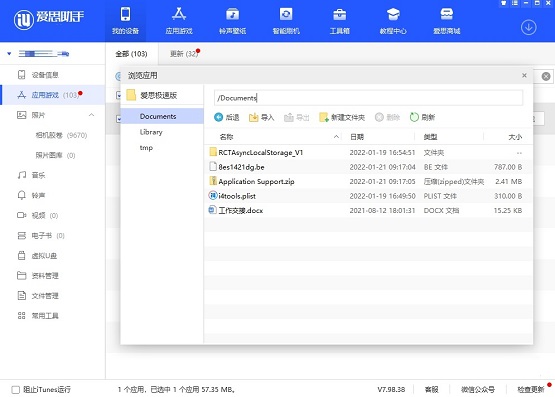Image resolution: width=555 pixels, height=397 pixels.
Task: Open 铃声 in the sidebar
Action: pyautogui.click(x=52, y=195)
